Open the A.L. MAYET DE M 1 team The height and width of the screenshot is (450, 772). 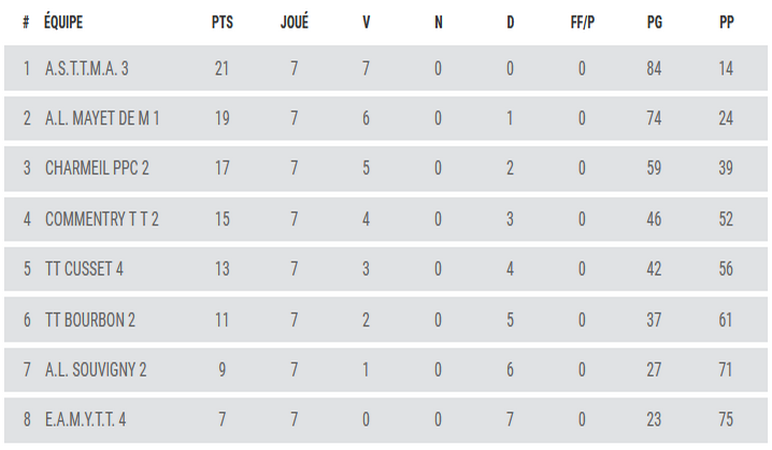pos(103,119)
